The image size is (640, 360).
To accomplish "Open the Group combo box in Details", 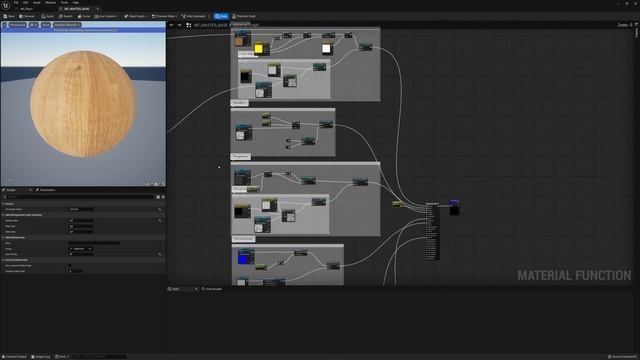I will pos(80,249).
